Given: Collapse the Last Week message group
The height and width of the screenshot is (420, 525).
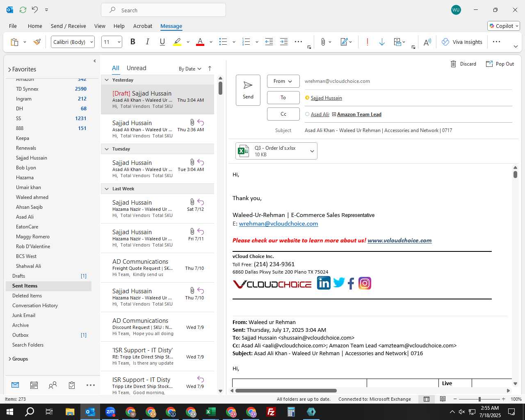Looking at the screenshot, I should pyautogui.click(x=107, y=189).
